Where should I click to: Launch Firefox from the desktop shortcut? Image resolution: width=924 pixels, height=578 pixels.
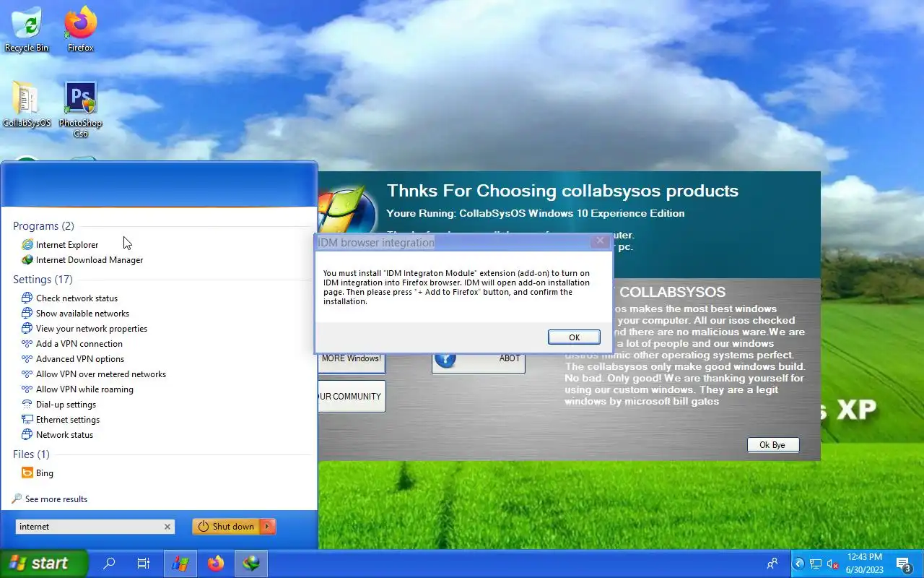[81, 30]
